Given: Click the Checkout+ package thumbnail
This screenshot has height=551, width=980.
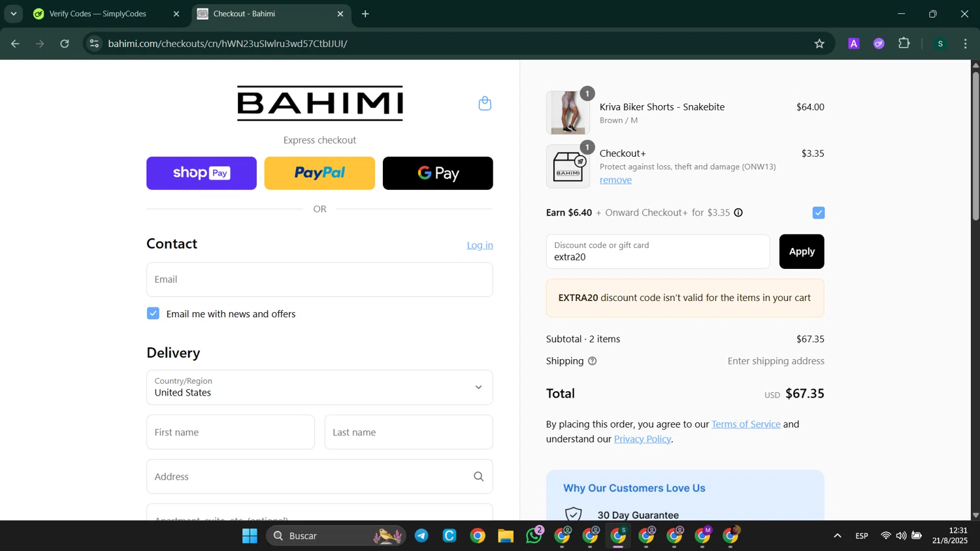Looking at the screenshot, I should pos(568,166).
